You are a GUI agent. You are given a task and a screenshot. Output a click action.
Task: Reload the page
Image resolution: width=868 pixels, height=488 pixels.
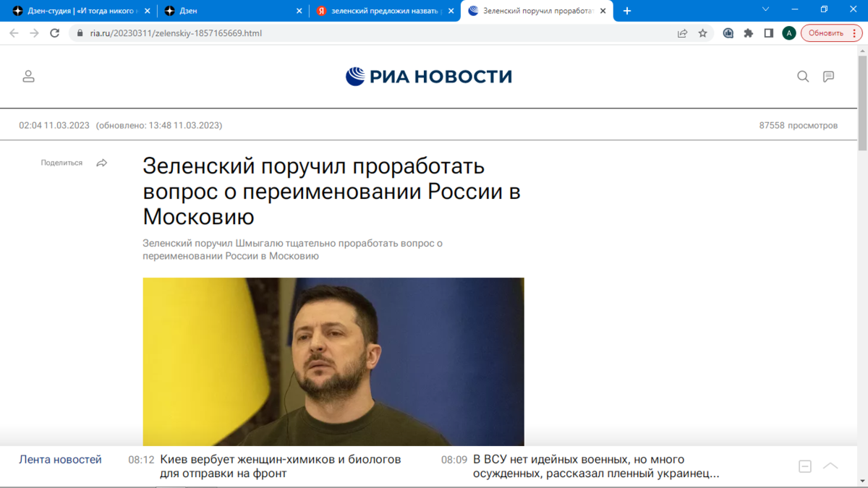54,33
